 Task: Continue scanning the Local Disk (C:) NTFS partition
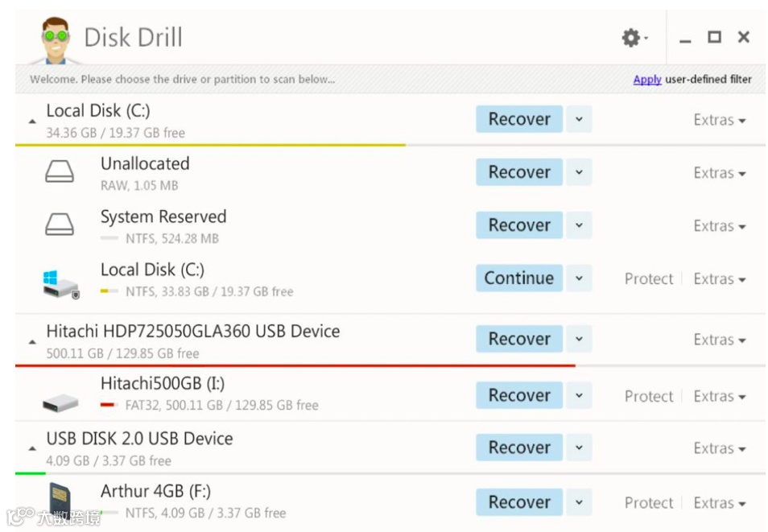tap(519, 278)
